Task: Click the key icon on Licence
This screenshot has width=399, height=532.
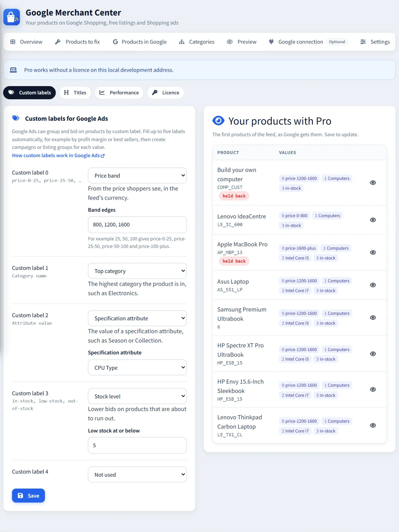Action: tap(155, 92)
